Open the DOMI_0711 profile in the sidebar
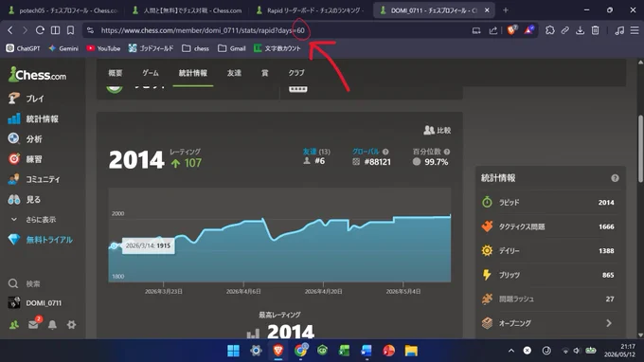The image size is (644, 362). point(34,303)
